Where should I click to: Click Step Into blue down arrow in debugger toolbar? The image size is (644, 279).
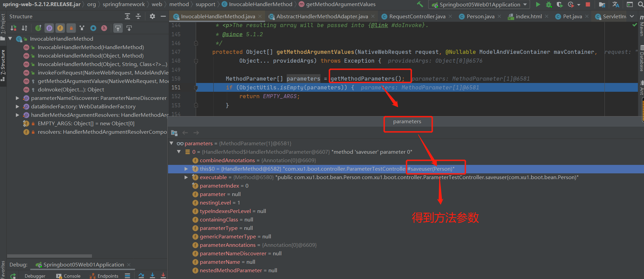click(152, 276)
